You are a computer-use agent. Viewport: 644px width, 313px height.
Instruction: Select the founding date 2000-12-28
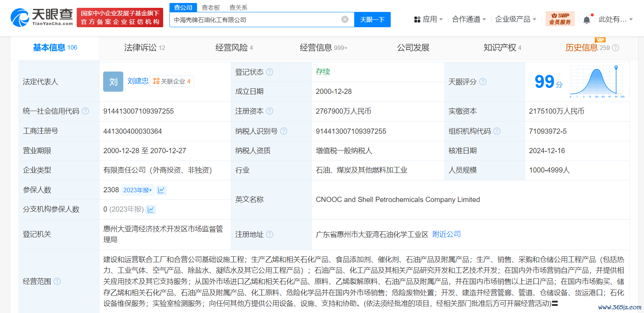pyautogui.click(x=334, y=91)
